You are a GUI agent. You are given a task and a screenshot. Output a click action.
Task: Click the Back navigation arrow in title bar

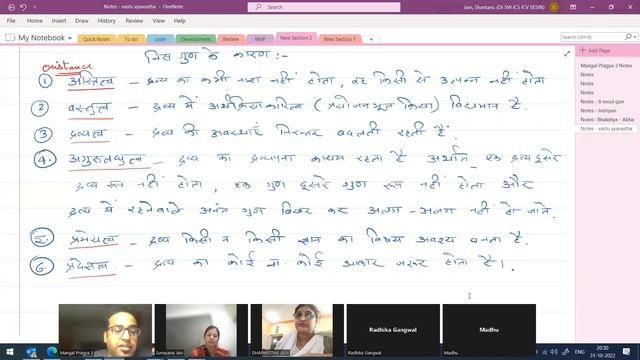(x=11, y=7)
